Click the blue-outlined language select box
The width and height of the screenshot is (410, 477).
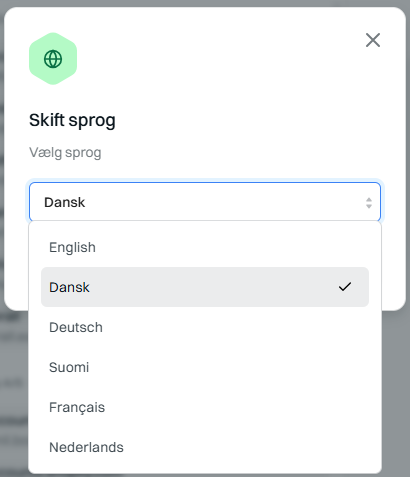point(205,202)
